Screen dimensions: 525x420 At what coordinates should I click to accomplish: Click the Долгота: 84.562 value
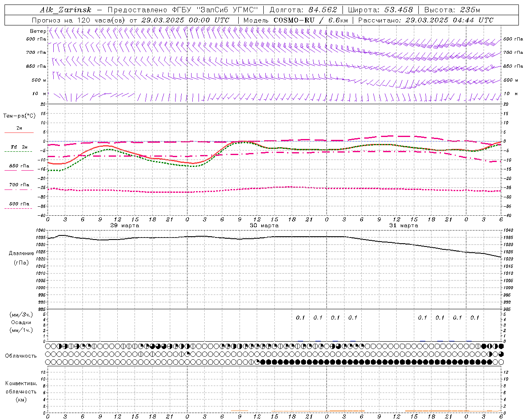(x=303, y=10)
